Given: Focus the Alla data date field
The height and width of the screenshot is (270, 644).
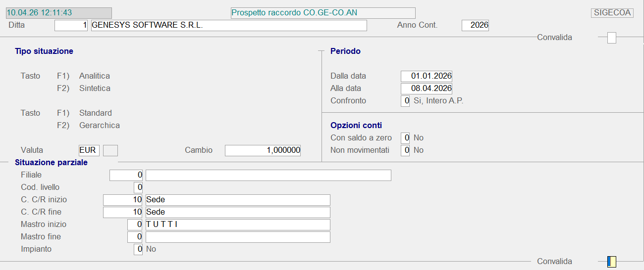Looking at the screenshot, I should [x=426, y=89].
